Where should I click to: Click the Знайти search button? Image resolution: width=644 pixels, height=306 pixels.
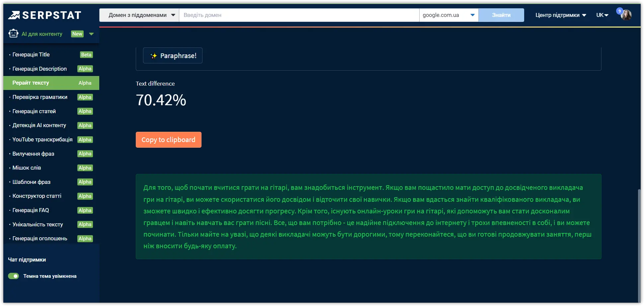point(501,15)
